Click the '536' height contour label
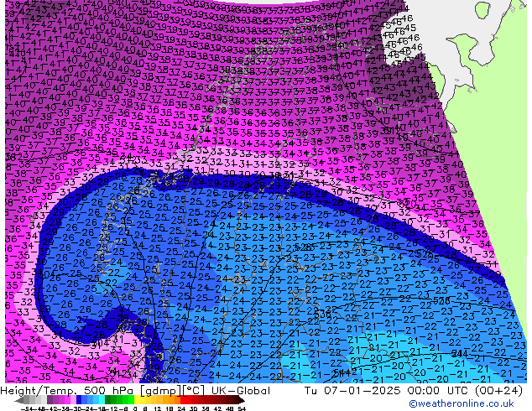The height and width of the screenshot is (411, 532). [x=322, y=315]
